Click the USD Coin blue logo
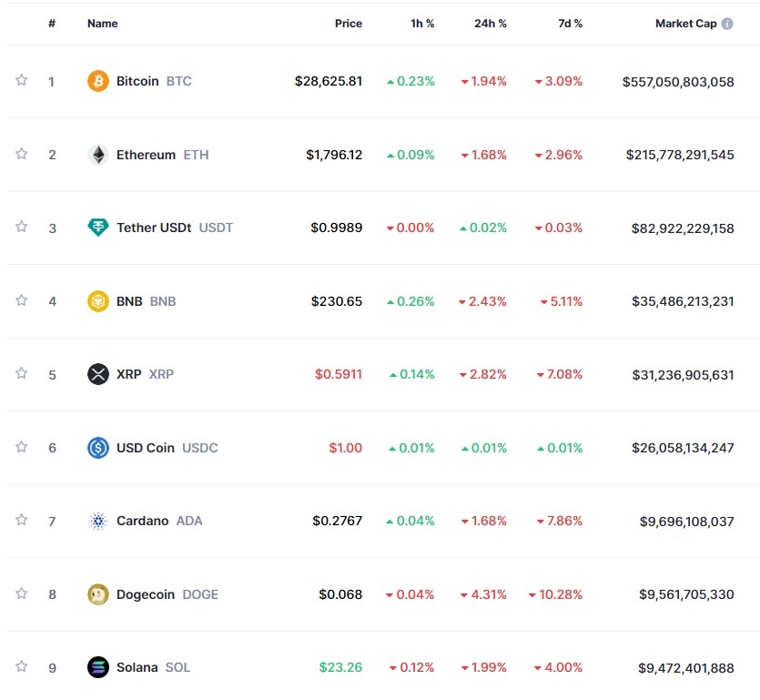The height and width of the screenshot is (700, 760). [97, 448]
